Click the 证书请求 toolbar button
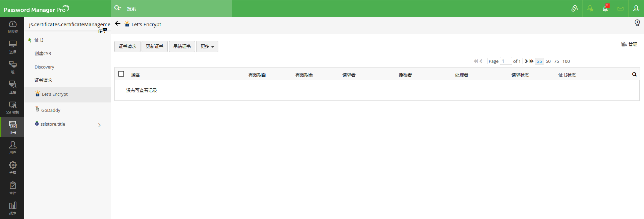The width and height of the screenshot is (644, 219). point(127,46)
